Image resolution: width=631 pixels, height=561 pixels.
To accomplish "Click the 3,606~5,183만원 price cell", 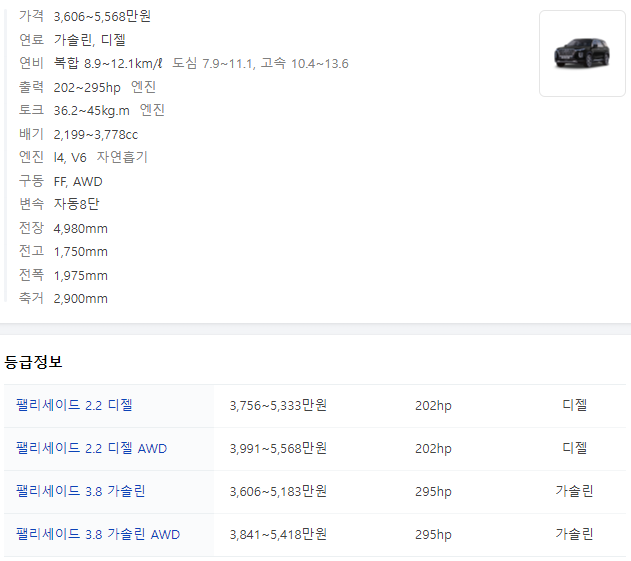I will point(278,491).
